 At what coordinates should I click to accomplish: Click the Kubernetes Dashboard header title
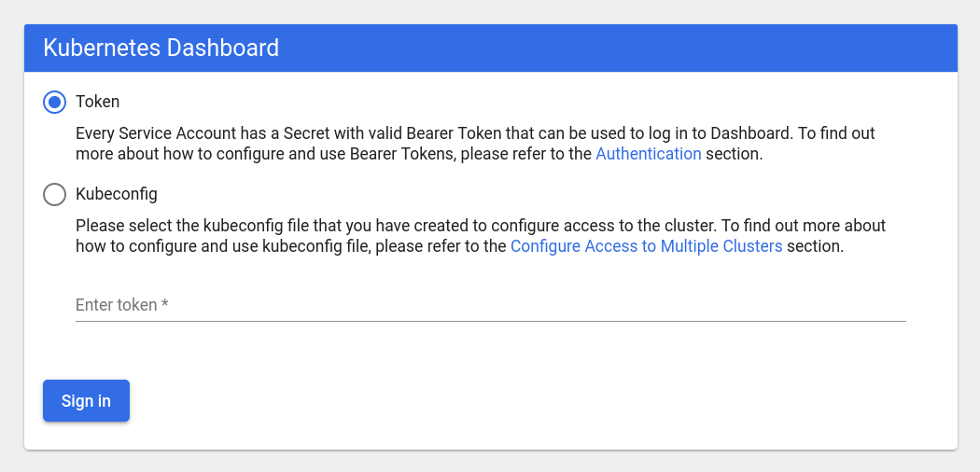[x=161, y=48]
